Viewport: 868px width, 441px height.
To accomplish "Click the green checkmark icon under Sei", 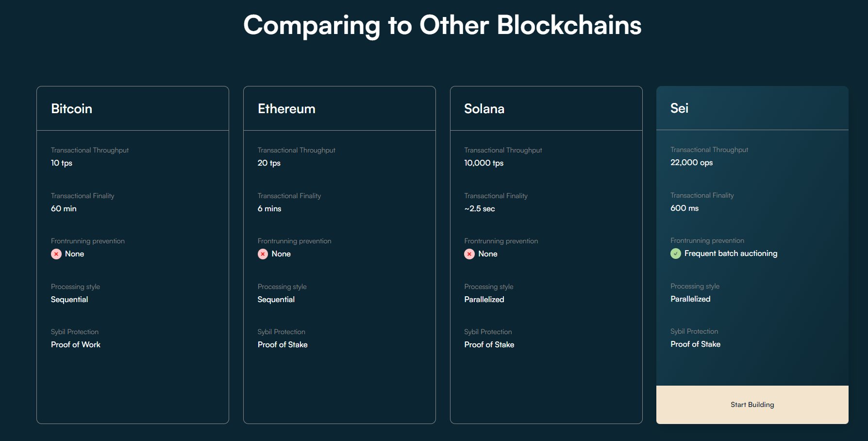I will pos(676,254).
